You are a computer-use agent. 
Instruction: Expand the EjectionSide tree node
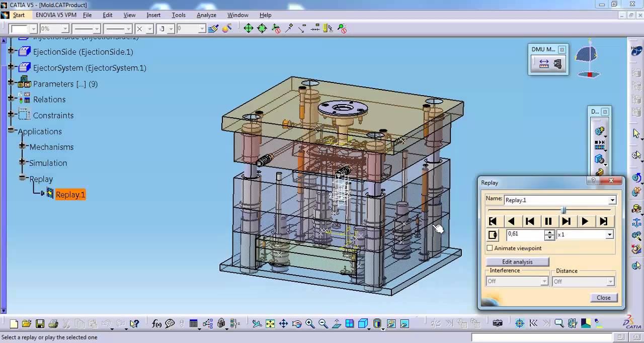(x=11, y=52)
